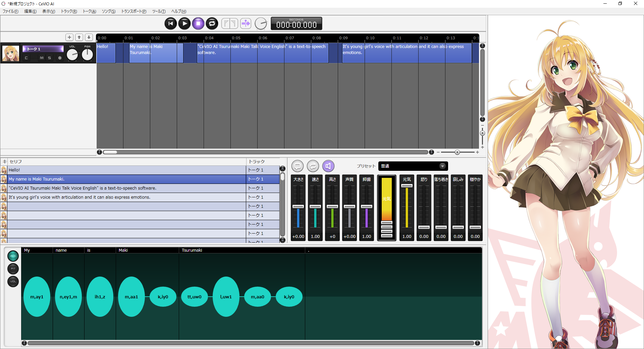Viewport: 644px width, 349px height.
Task: Toggle the purple auto-scroll follow playback icon
Action: tap(246, 23)
